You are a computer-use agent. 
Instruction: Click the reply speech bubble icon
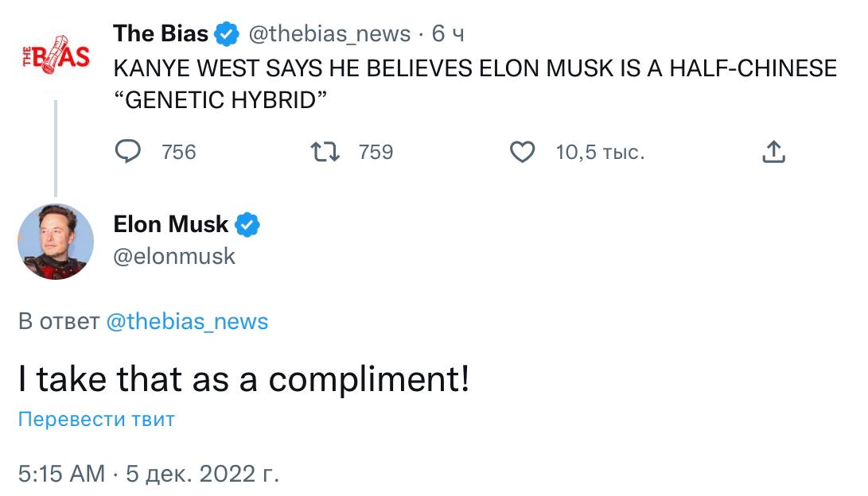[128, 152]
